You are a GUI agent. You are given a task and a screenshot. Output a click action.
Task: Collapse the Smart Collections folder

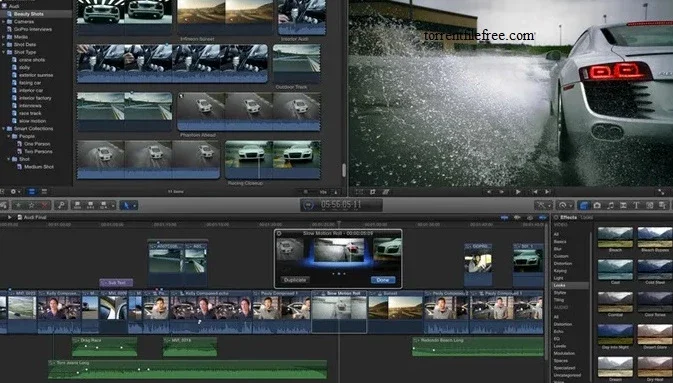[x=3, y=128]
